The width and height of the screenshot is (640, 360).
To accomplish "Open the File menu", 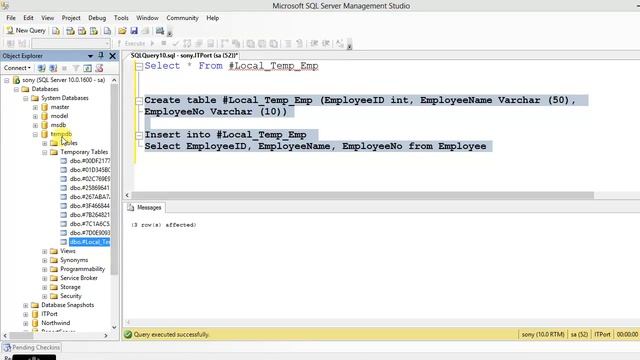I will click(11, 18).
